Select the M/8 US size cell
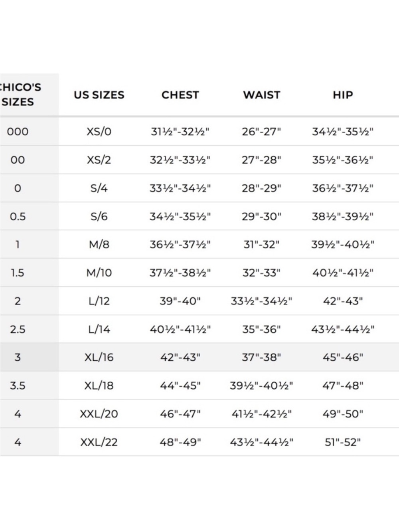Screen dimensions: 399x532 (x=99, y=244)
